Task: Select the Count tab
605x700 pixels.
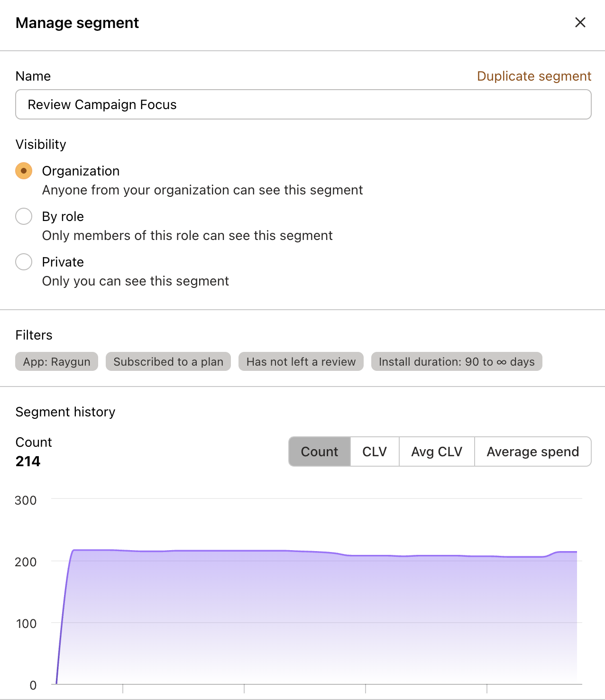Action: 319,451
